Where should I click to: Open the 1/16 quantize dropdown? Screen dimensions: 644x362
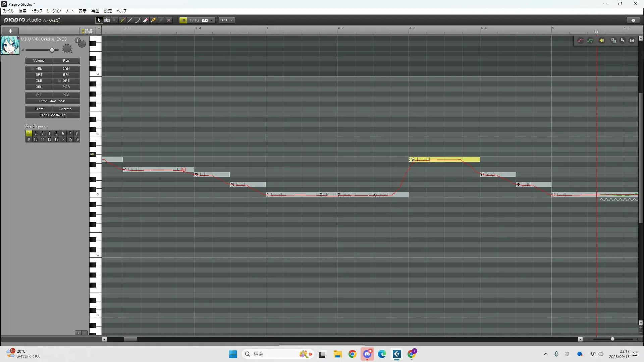pyautogui.click(x=211, y=20)
